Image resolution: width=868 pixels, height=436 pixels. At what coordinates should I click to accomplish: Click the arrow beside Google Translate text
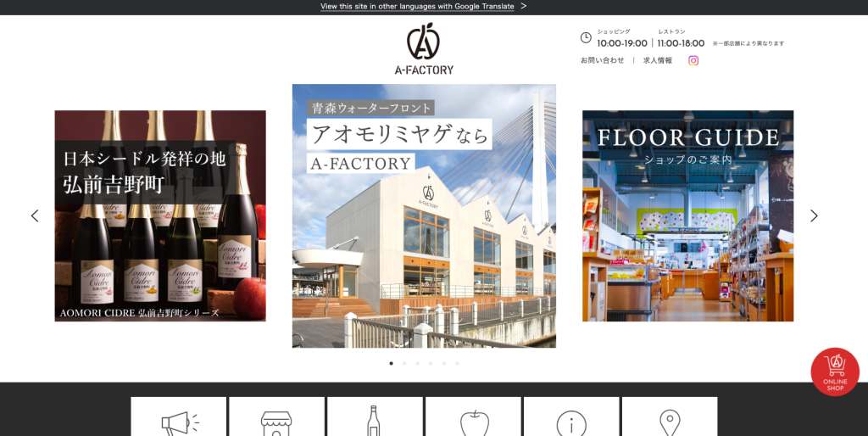(524, 6)
